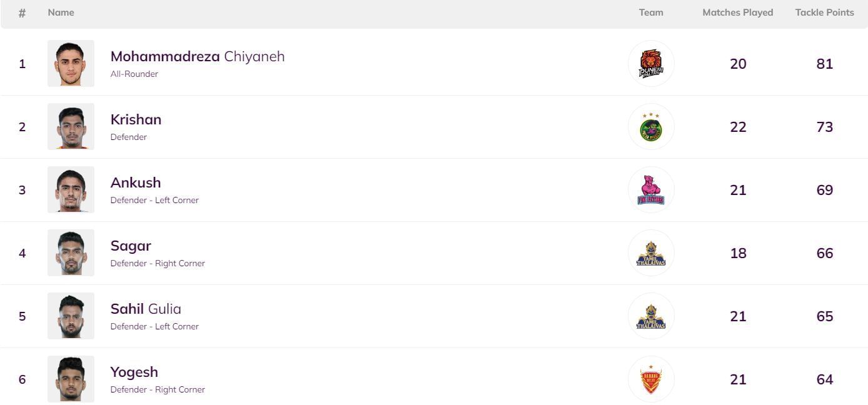Click Yogesh's profile photo
This screenshot has height=405, width=868.
(x=71, y=379)
